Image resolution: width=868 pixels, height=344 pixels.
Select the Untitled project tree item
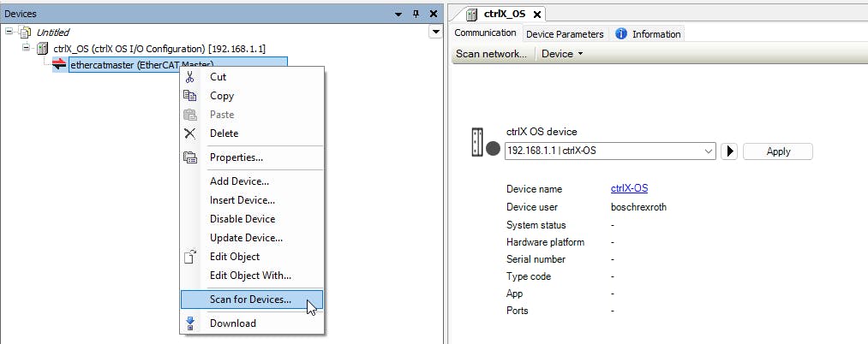[x=52, y=32]
